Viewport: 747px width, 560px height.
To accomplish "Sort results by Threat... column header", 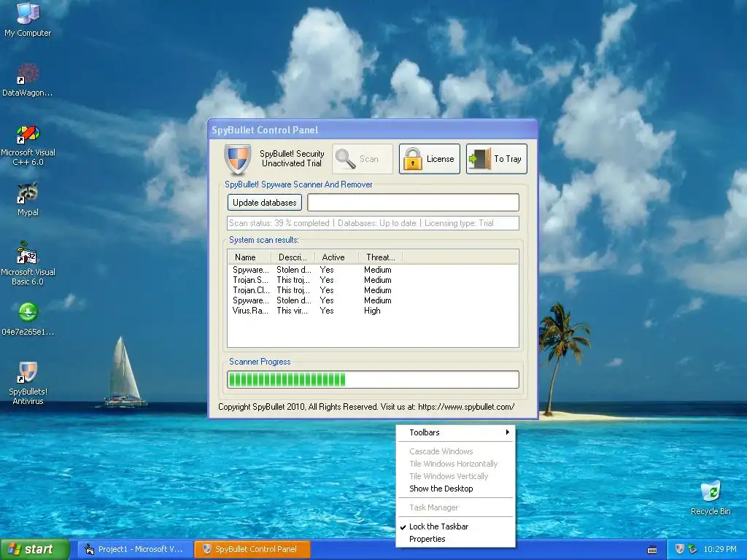I will point(381,257).
